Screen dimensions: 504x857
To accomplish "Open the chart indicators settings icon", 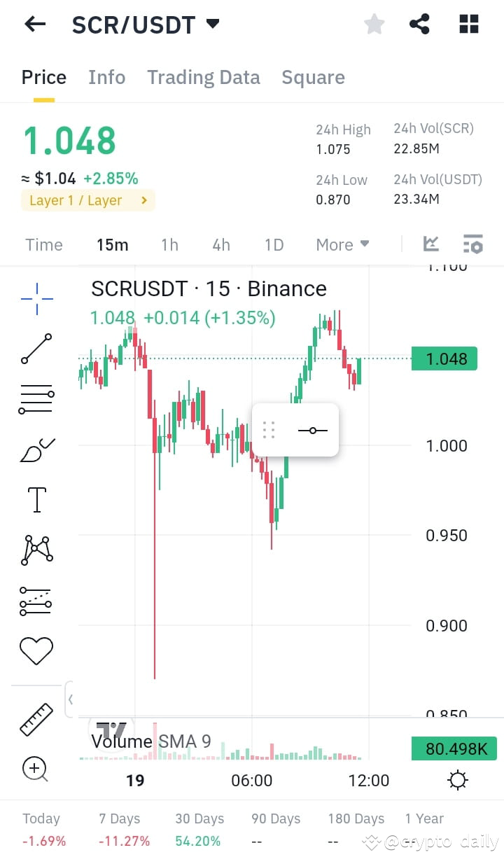I will point(473,244).
